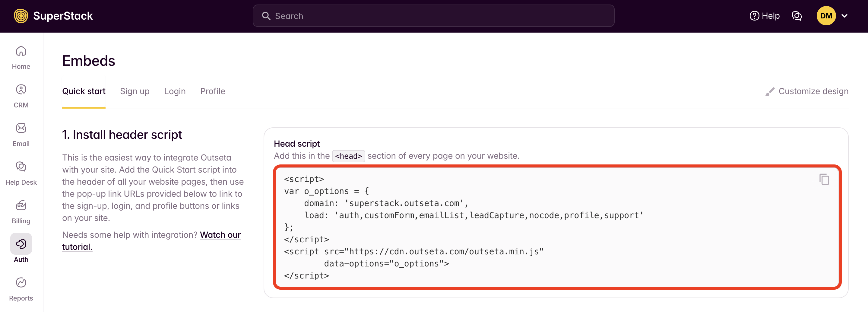Click the magnifier icon in search bar

pos(266,16)
